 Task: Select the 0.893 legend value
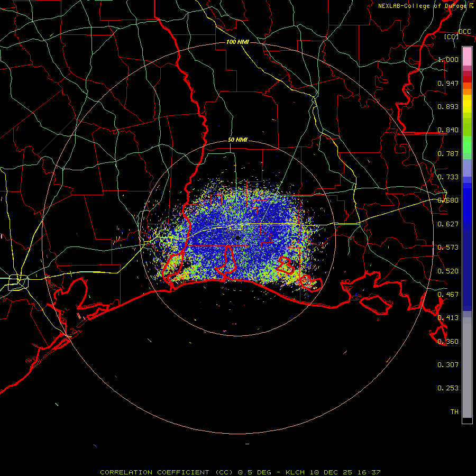point(448,106)
